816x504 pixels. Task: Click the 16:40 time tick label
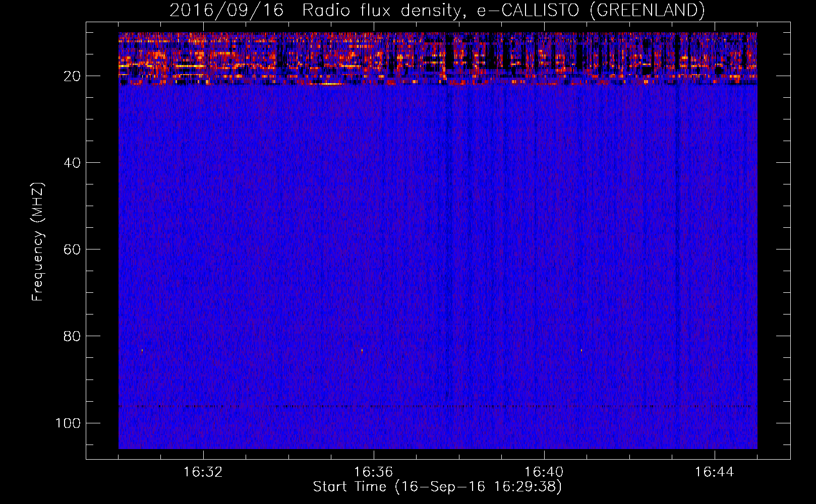544,472
